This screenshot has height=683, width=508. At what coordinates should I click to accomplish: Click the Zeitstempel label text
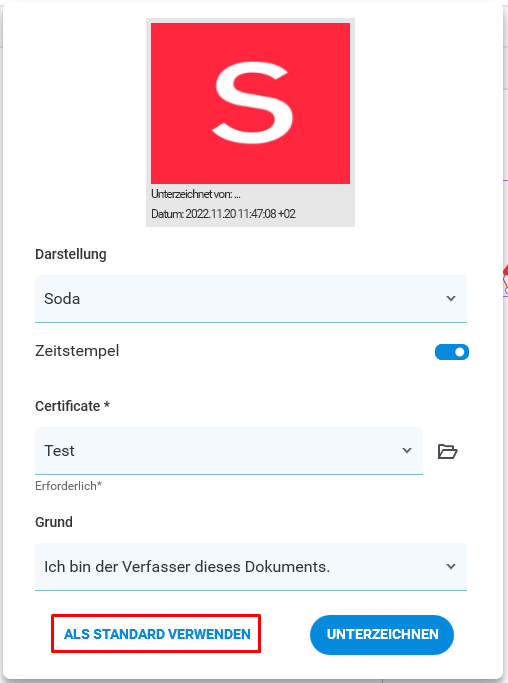[77, 351]
